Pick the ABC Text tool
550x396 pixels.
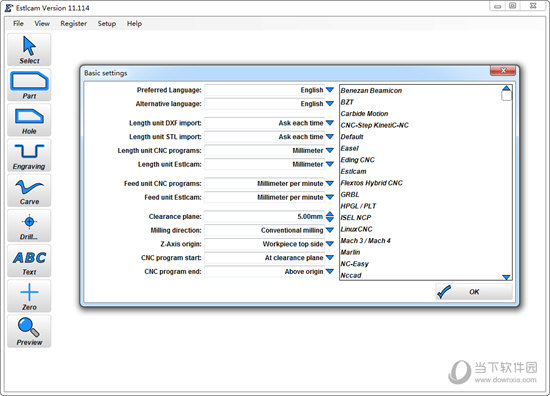coord(29,261)
